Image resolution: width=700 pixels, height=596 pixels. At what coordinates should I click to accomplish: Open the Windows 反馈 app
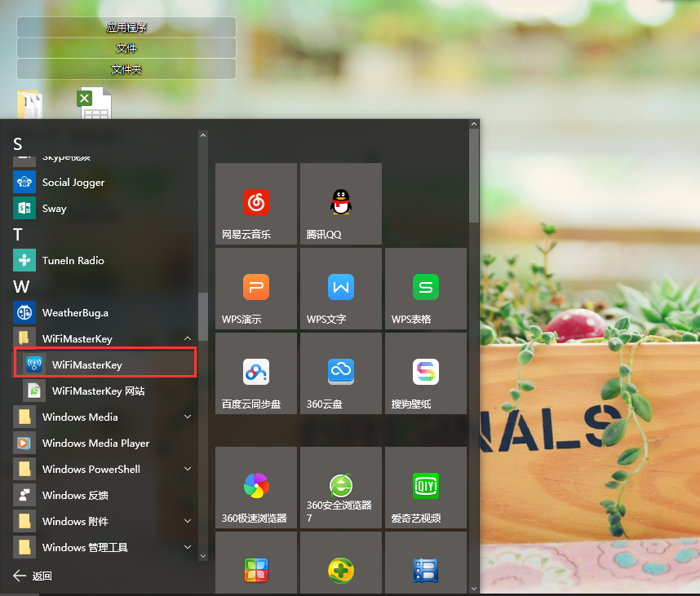click(104, 495)
